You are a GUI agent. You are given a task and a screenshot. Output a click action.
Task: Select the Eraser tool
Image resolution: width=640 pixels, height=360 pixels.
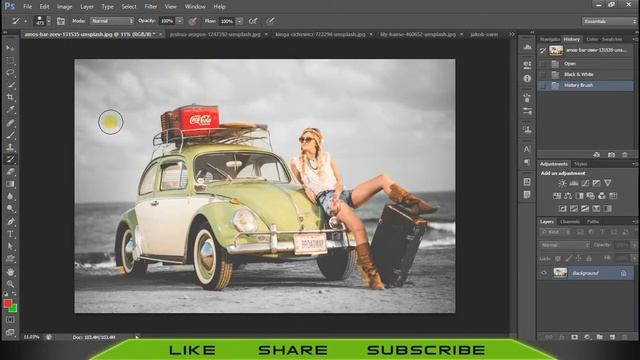[x=10, y=171]
